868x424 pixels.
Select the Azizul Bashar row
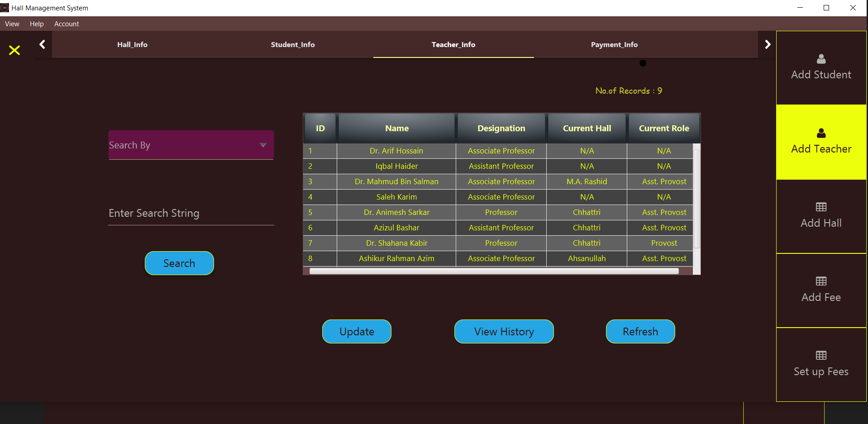(498, 228)
